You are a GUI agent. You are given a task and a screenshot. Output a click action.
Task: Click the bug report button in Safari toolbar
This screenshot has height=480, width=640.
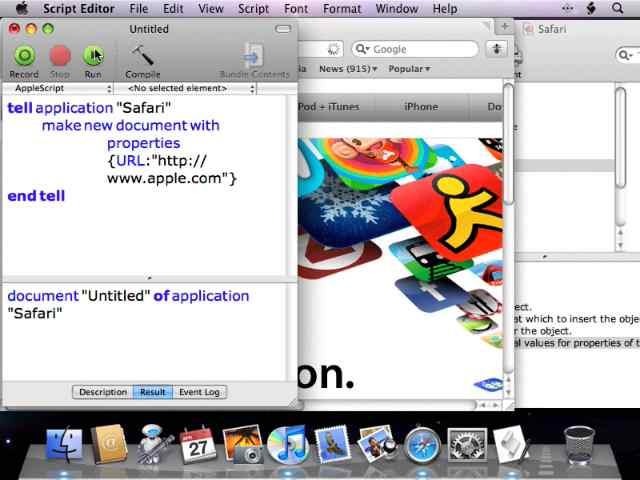(497, 49)
